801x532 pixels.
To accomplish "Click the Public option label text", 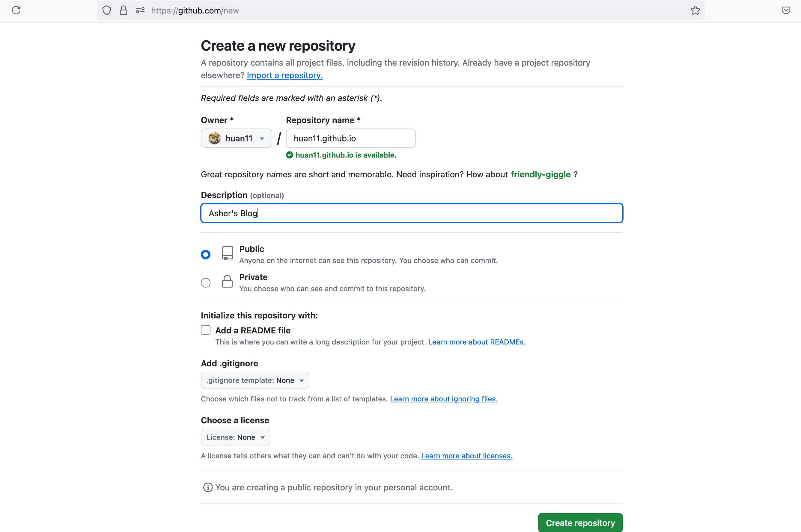I will (252, 249).
